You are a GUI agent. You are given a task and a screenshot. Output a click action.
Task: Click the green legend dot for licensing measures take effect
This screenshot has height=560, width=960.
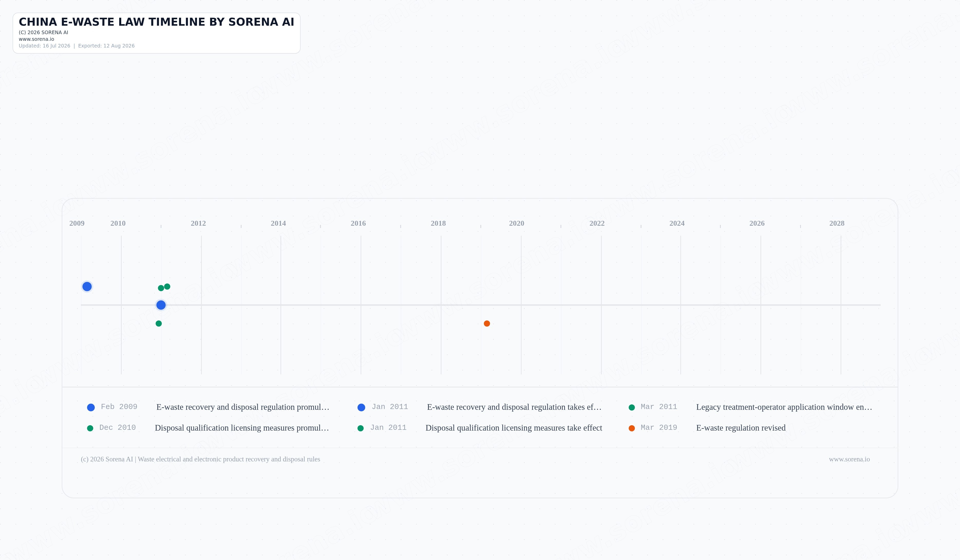(361, 428)
